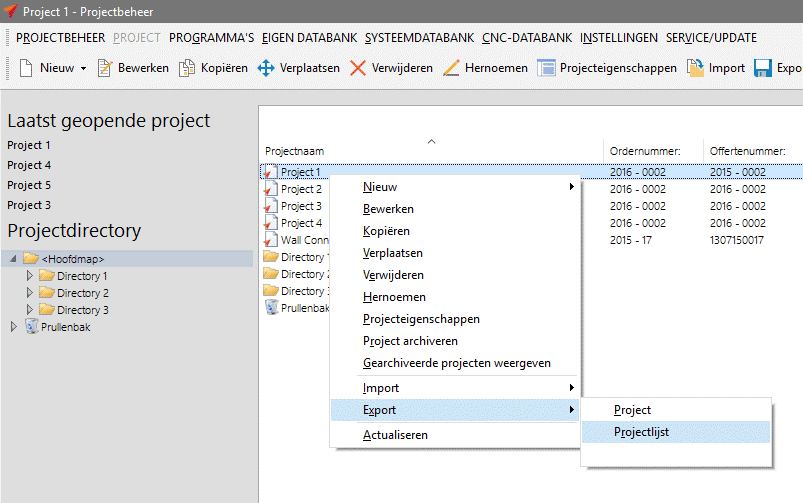The width and height of the screenshot is (803, 503).
Task: Open Projecteigenschappen from the toolbar
Action: pyautogui.click(x=546, y=68)
